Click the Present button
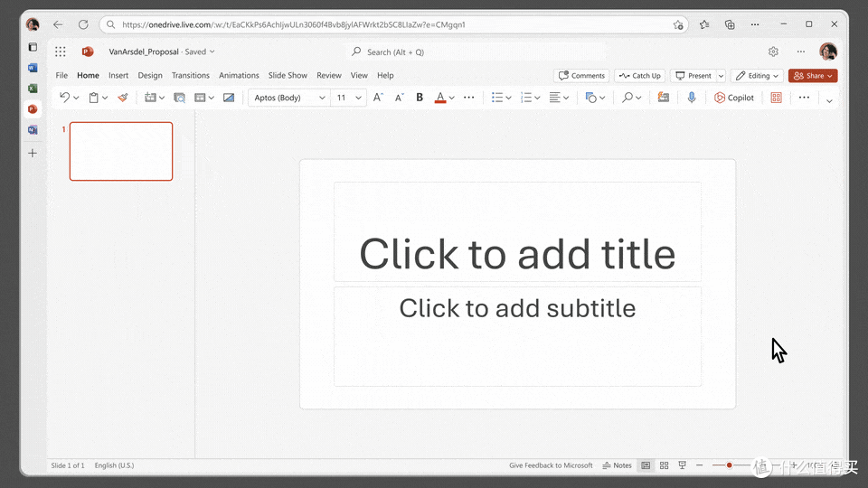This screenshot has height=488, width=868. tap(693, 76)
